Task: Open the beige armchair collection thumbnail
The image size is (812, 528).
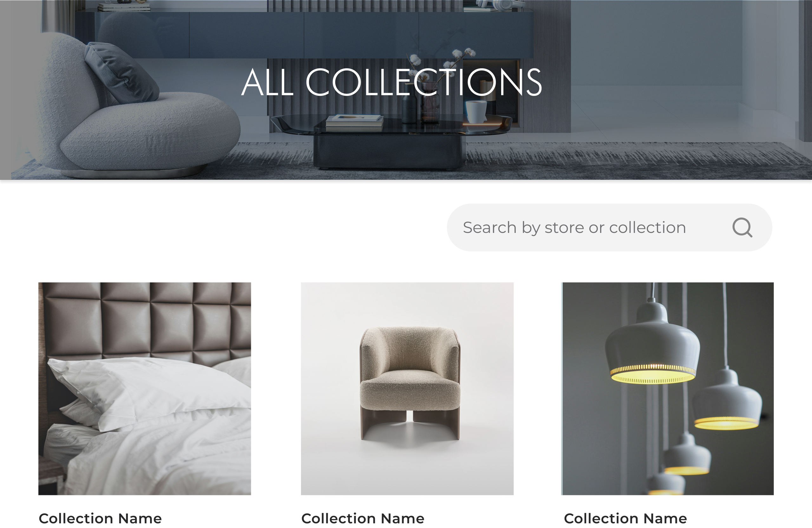Action: click(407, 388)
